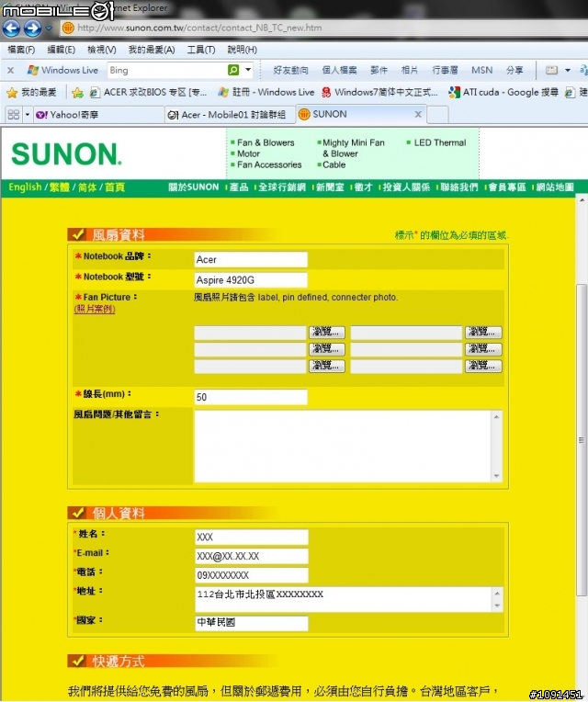Click the 風扇問題/其他留言 text area

pyautogui.click(x=343, y=447)
